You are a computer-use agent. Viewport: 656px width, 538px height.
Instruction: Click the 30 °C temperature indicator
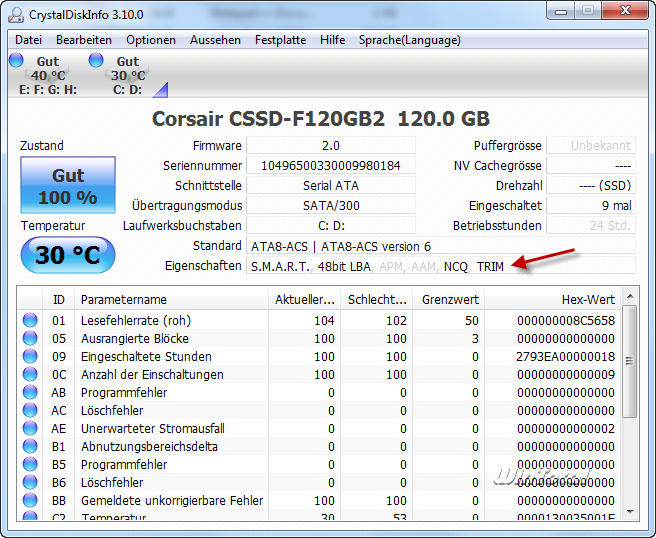[68, 255]
